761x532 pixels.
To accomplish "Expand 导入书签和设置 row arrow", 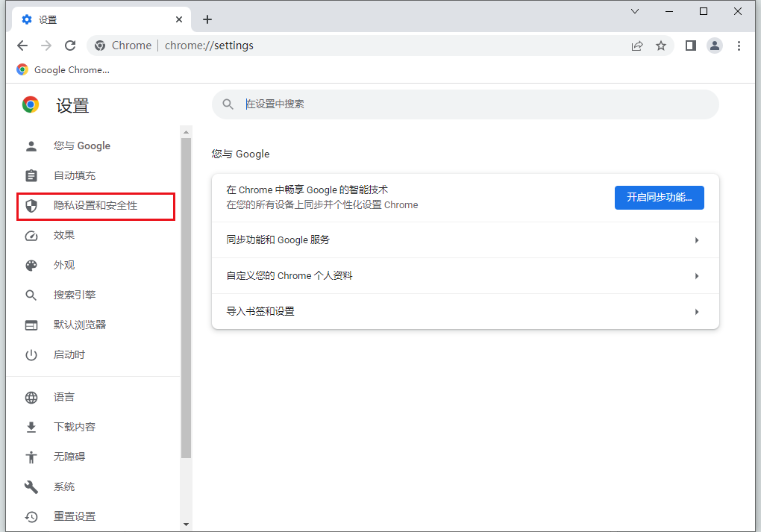I will point(696,312).
